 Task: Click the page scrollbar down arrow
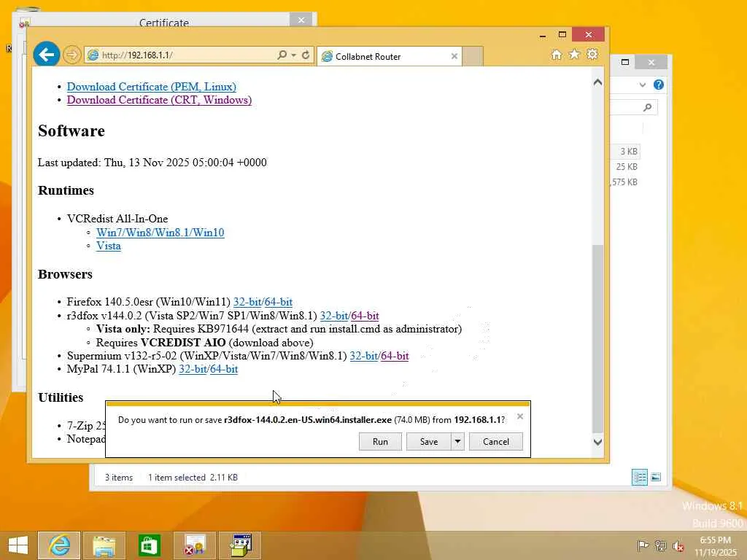pyautogui.click(x=598, y=442)
